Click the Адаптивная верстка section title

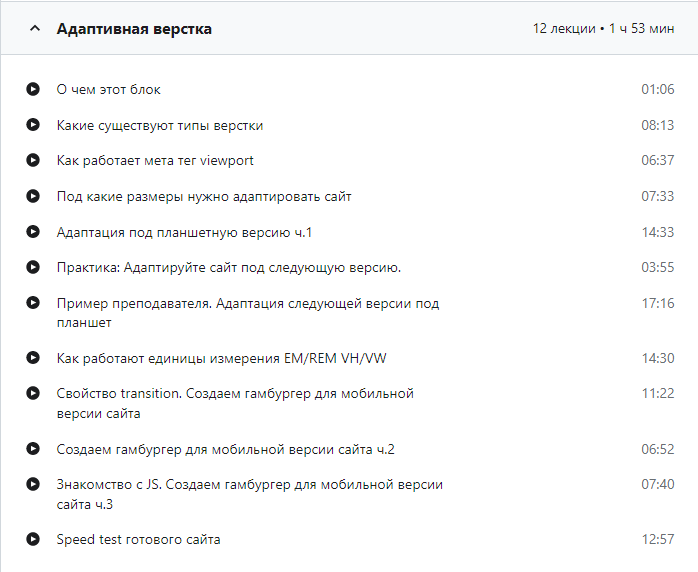pyautogui.click(x=134, y=29)
